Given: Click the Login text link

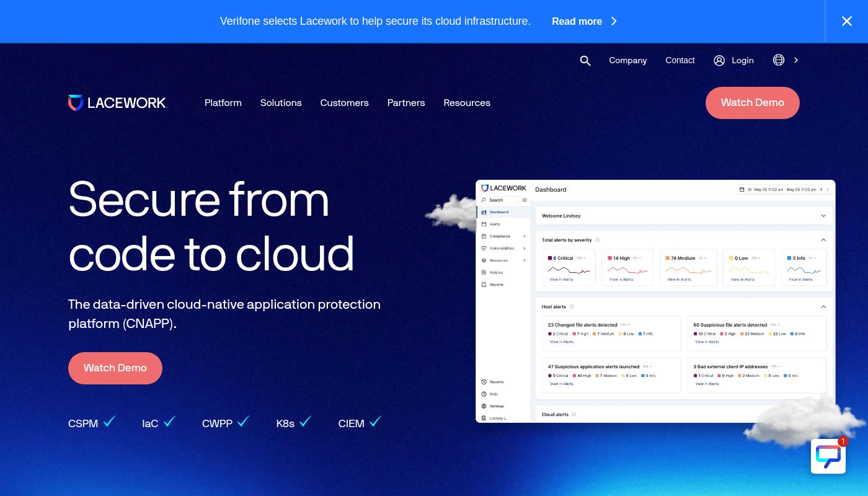Looking at the screenshot, I should coord(743,60).
